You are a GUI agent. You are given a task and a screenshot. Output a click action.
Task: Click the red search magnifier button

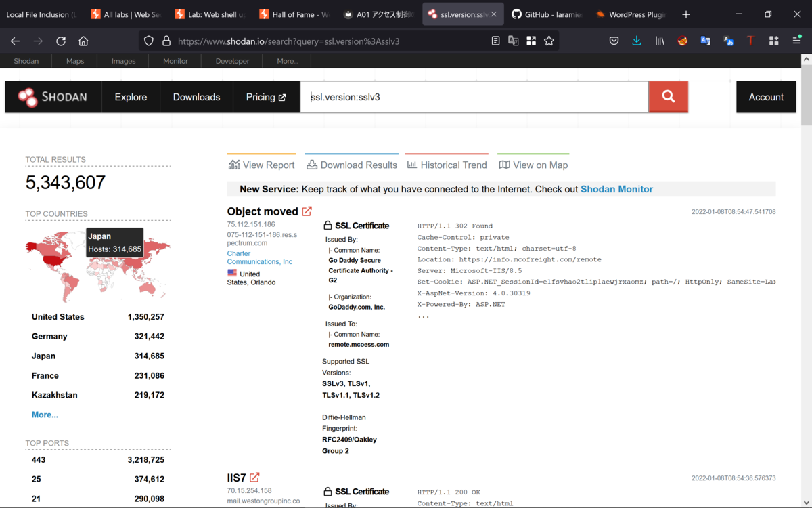669,97
